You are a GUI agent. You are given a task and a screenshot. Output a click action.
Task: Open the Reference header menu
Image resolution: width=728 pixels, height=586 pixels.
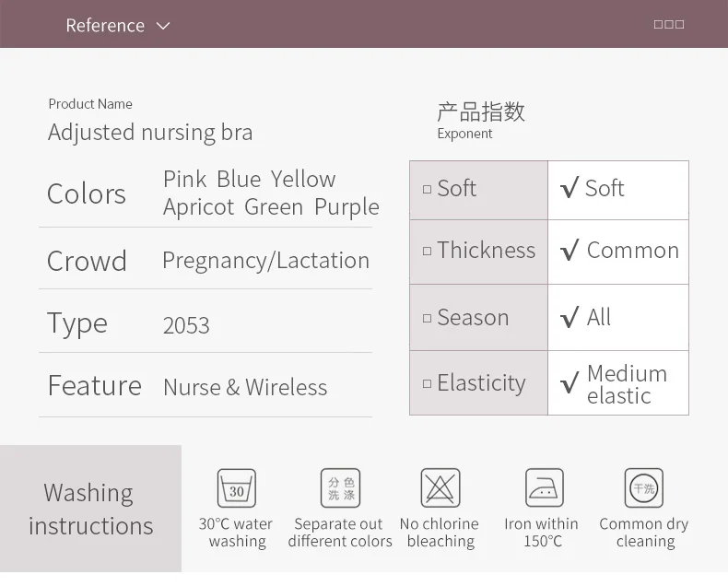(118, 26)
